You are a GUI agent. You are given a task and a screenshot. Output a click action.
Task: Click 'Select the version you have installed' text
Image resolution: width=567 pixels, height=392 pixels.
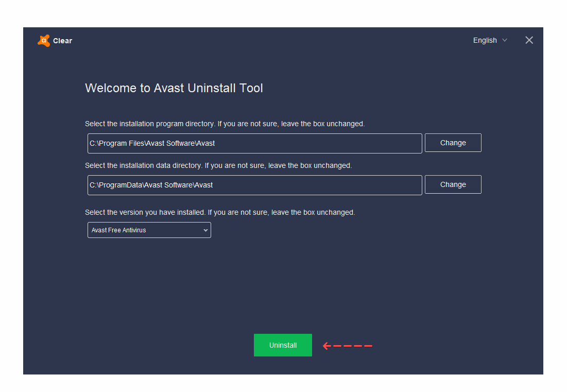(x=145, y=212)
